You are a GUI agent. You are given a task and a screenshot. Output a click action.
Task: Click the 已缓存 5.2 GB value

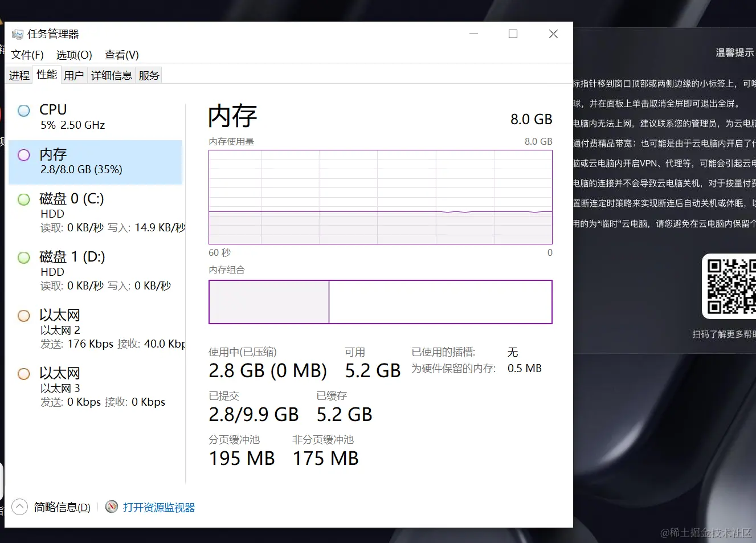point(345,415)
